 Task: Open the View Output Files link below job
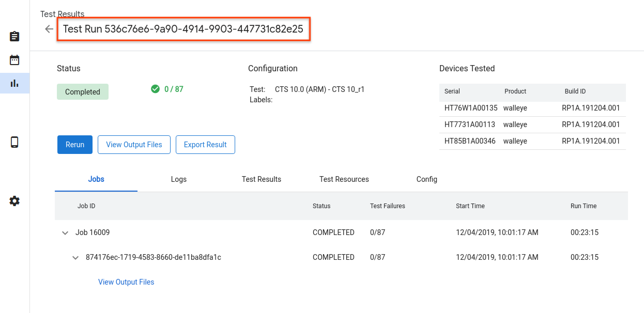pos(126,282)
